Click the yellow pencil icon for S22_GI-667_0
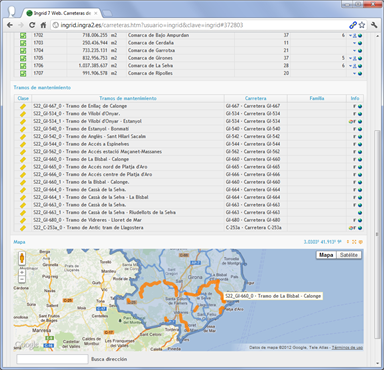Viewport: 384px width, 370px height. [23, 106]
